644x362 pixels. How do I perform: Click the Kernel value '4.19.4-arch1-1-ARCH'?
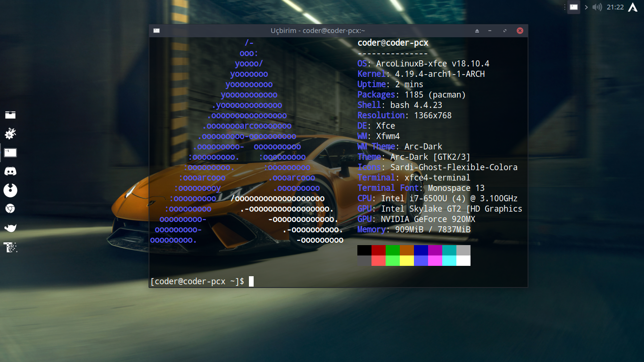440,74
